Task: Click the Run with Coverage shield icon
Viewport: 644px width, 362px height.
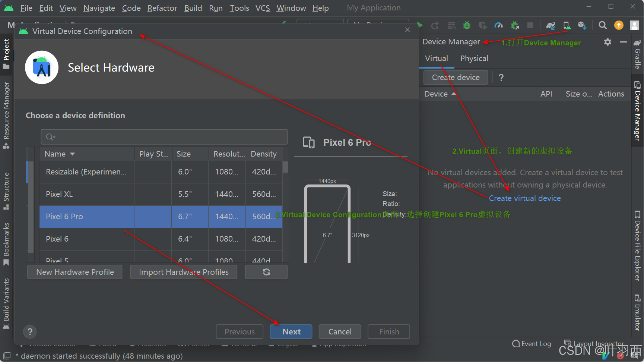Action: (483, 25)
